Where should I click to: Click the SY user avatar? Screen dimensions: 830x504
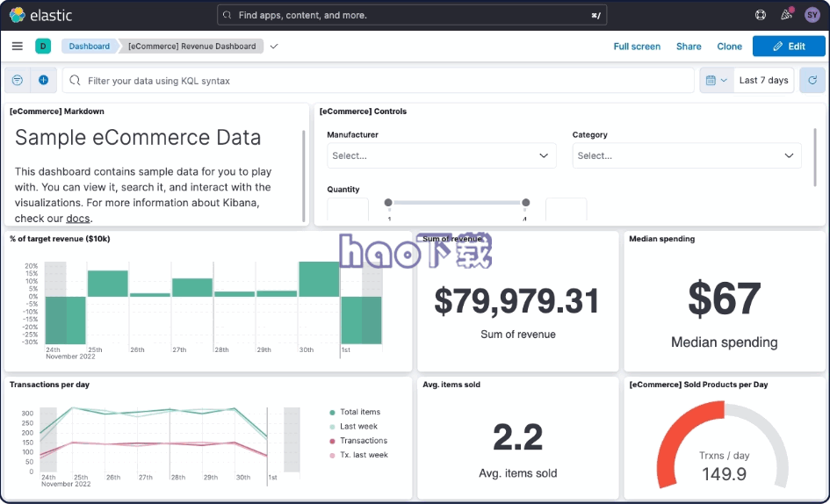(x=812, y=15)
